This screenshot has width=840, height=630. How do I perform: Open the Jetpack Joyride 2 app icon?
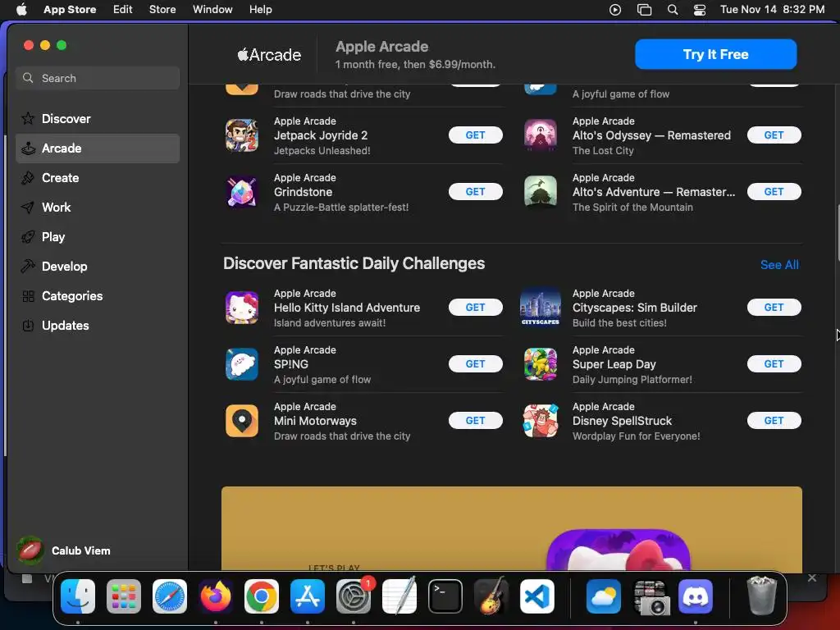(242, 135)
